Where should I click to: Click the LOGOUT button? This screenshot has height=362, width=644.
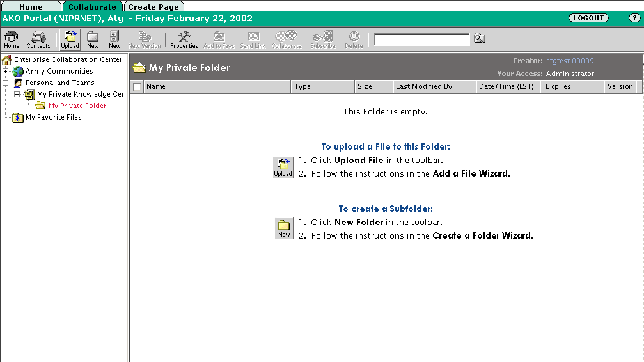588,18
